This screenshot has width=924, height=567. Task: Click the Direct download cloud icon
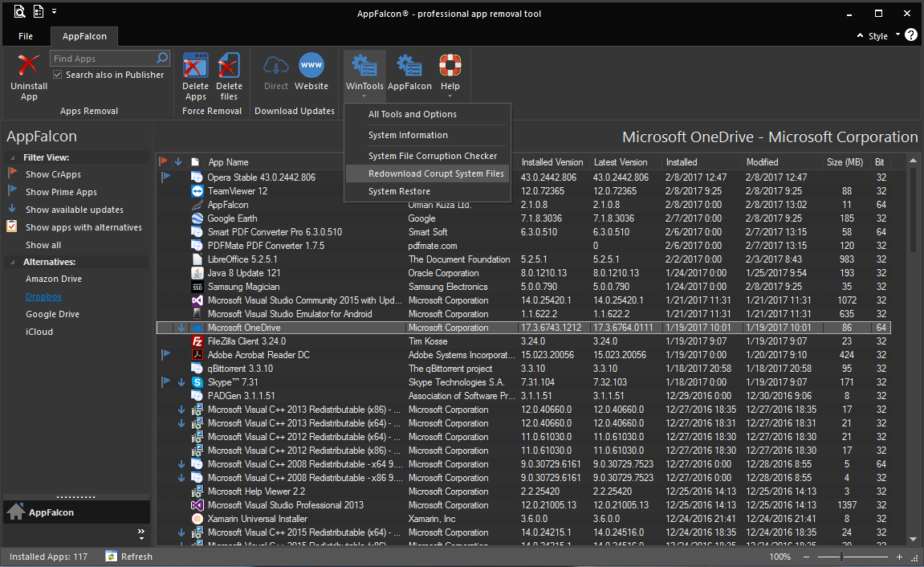(276, 66)
